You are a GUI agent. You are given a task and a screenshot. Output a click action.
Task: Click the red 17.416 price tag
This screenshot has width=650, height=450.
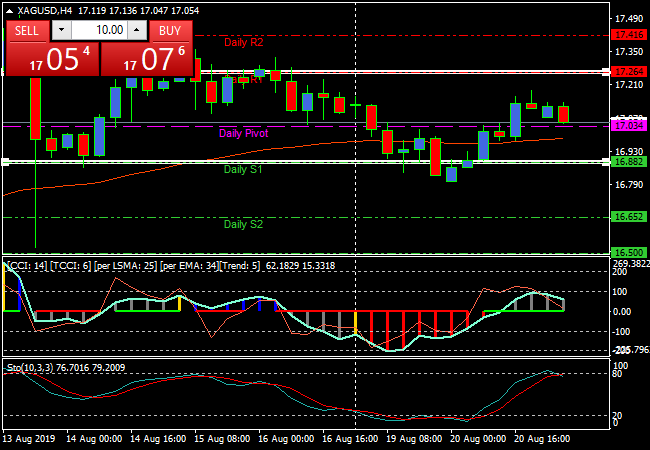tap(628, 34)
